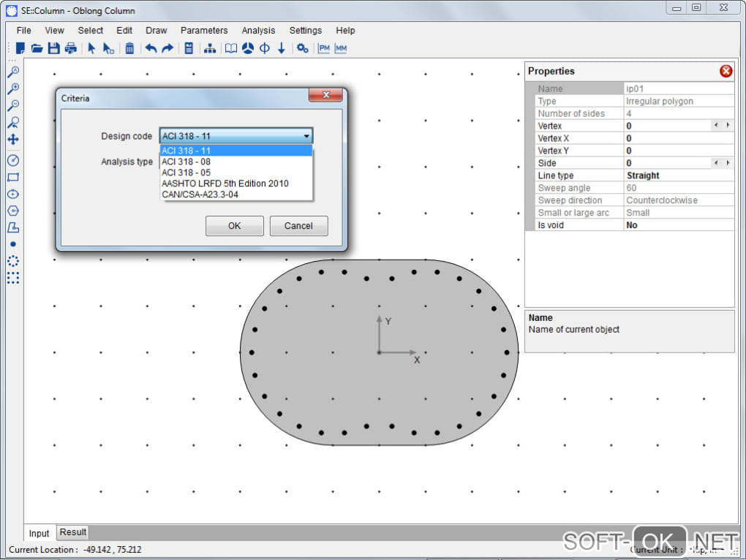Switch to the Result tab

[73, 532]
